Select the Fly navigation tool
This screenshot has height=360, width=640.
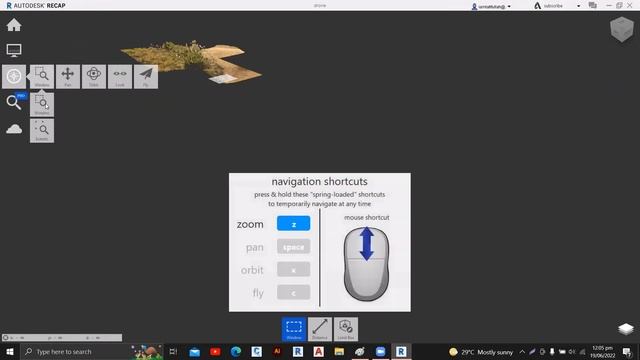[x=146, y=76]
